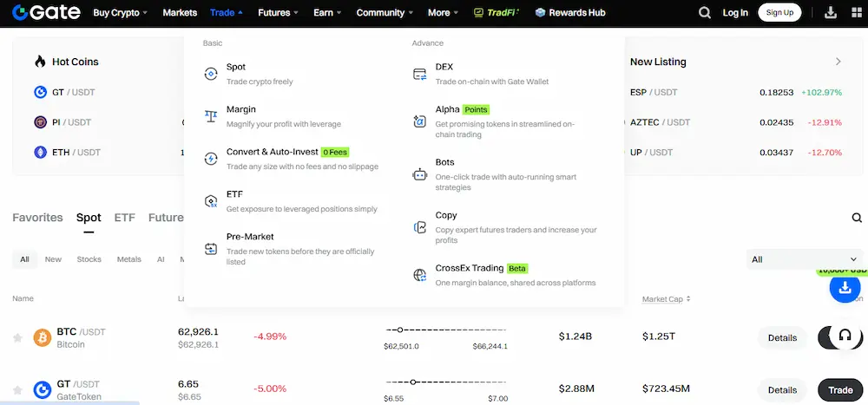The height and width of the screenshot is (405, 868).
Task: Click the GateToken logo in the GT row
Action: coord(42,390)
